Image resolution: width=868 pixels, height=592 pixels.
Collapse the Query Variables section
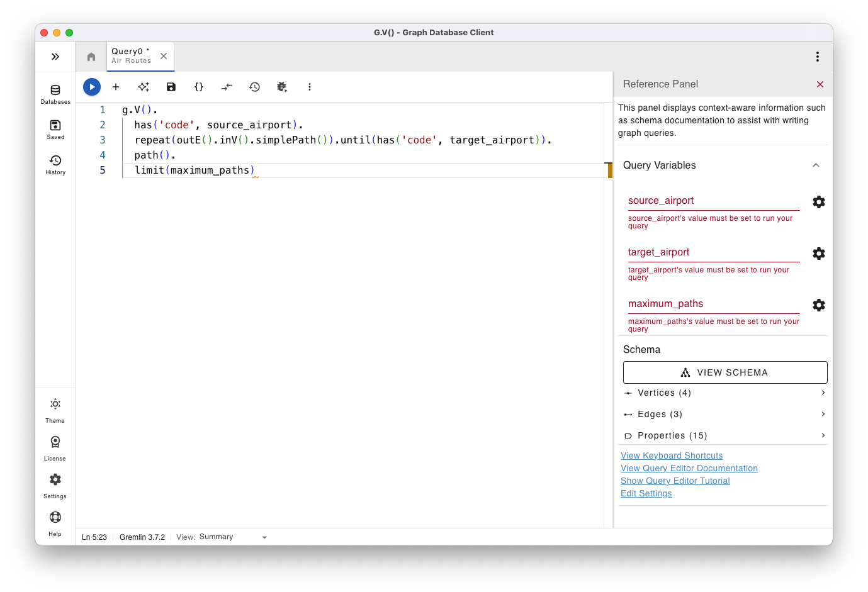point(816,165)
